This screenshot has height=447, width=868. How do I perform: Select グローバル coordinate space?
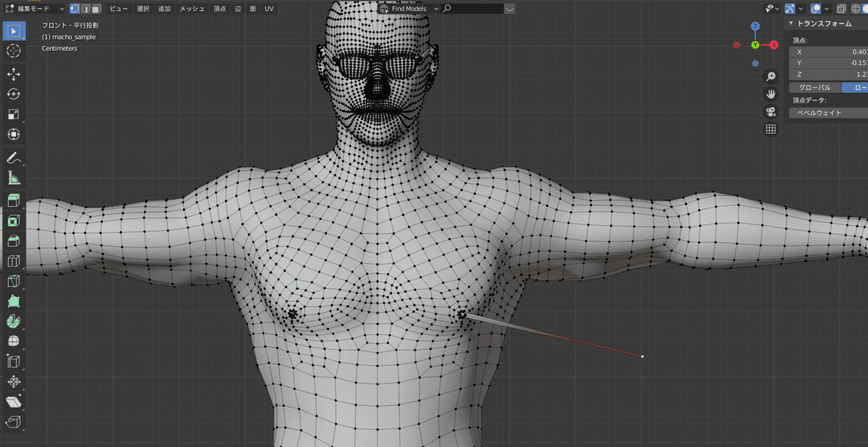[x=814, y=87]
